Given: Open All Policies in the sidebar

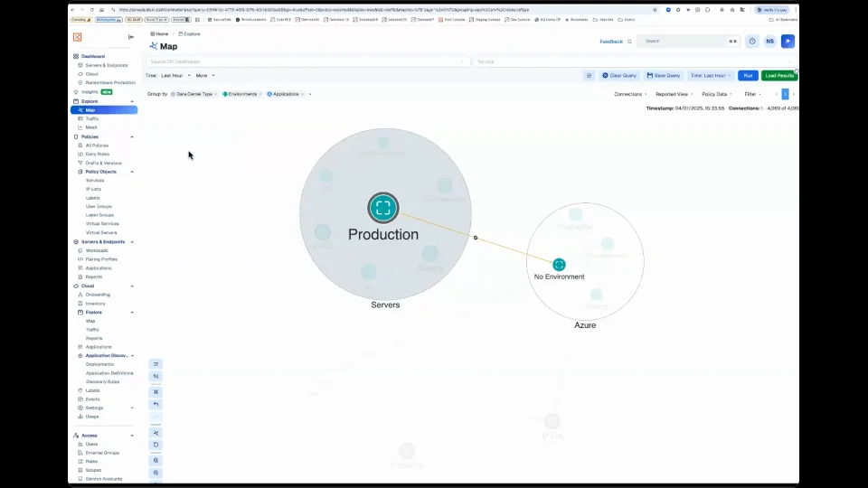Looking at the screenshot, I should click(97, 145).
